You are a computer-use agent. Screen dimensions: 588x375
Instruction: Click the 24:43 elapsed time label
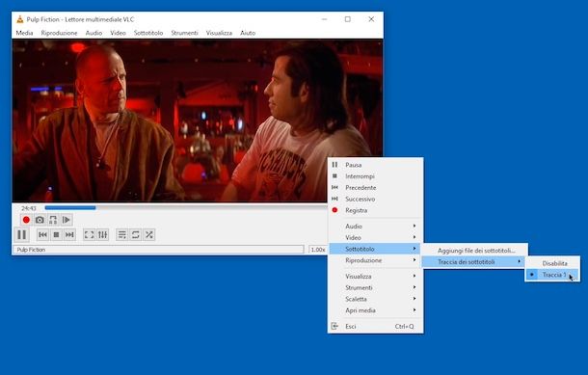pos(29,208)
